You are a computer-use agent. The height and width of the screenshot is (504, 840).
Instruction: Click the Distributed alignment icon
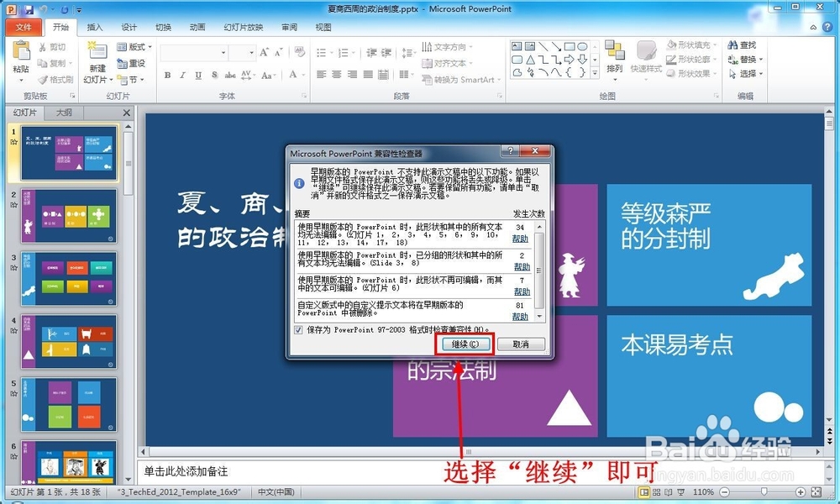383,75
